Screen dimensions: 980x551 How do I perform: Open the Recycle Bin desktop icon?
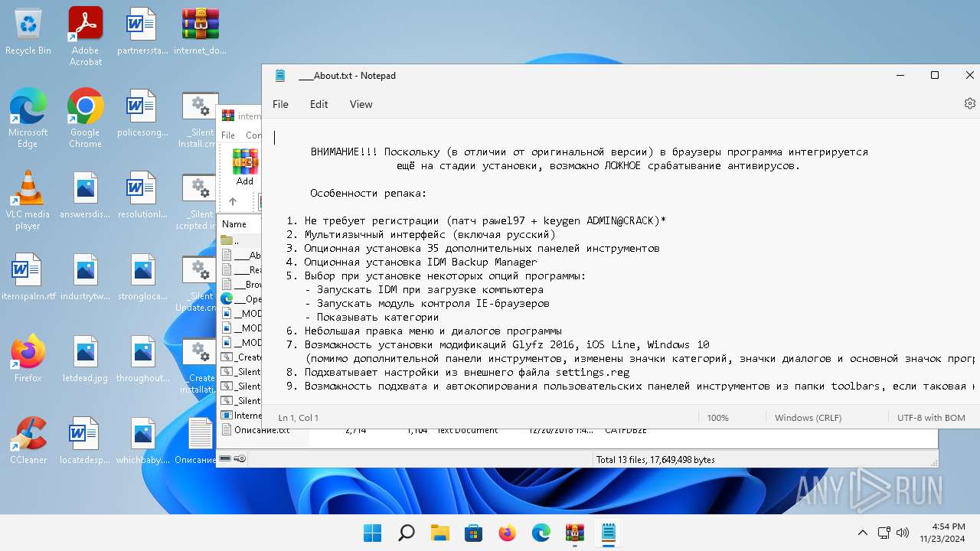pyautogui.click(x=28, y=31)
